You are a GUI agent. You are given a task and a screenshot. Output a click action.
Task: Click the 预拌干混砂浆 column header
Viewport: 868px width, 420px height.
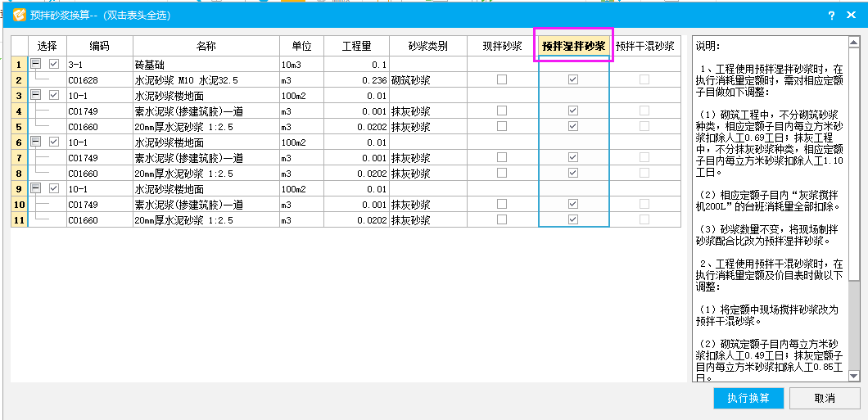pos(645,47)
